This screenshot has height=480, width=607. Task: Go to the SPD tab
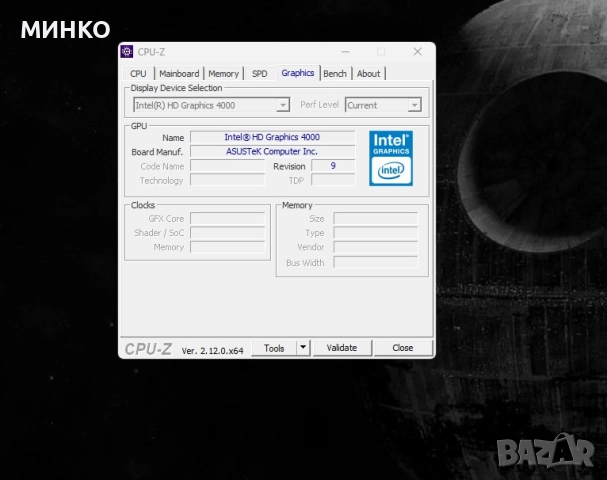tap(259, 73)
